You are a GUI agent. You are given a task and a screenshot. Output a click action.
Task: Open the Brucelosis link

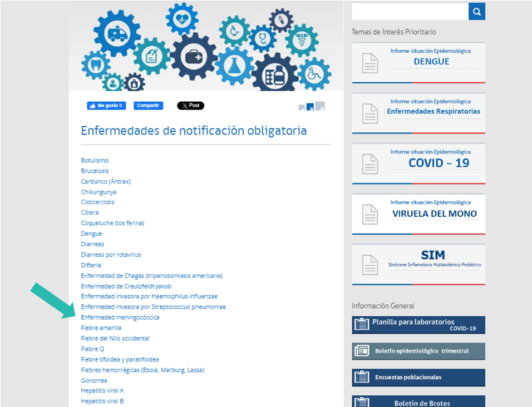pos(95,171)
